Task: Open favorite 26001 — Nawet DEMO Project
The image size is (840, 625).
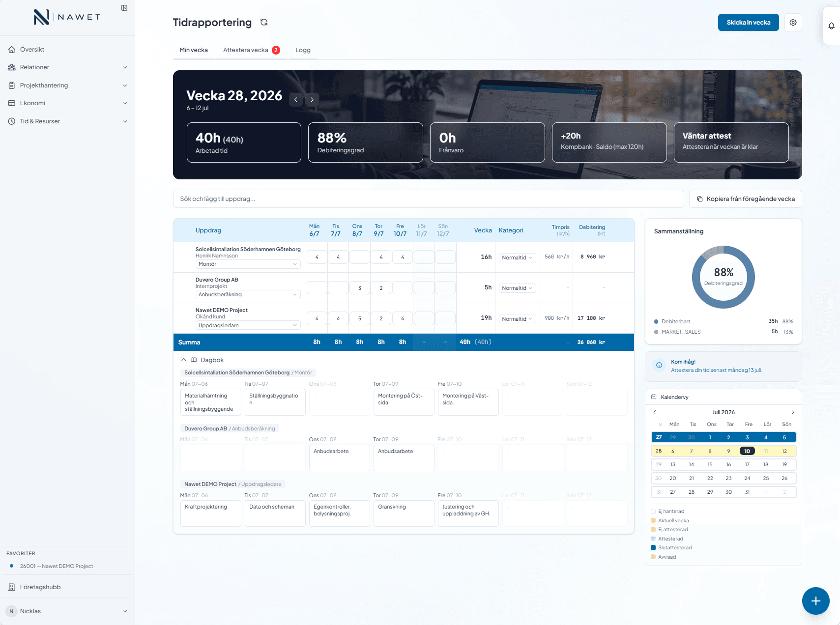Action: click(57, 566)
